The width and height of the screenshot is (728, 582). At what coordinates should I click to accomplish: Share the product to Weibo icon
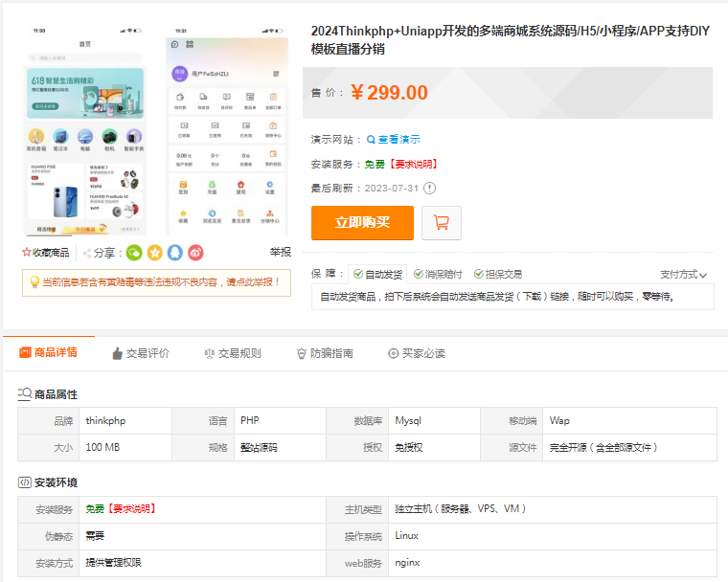[195, 253]
